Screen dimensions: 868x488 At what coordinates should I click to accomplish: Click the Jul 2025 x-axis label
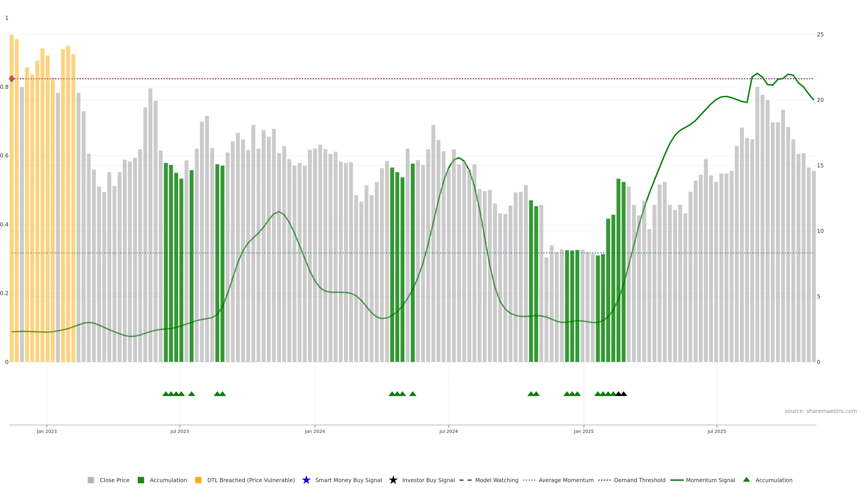coord(716,431)
